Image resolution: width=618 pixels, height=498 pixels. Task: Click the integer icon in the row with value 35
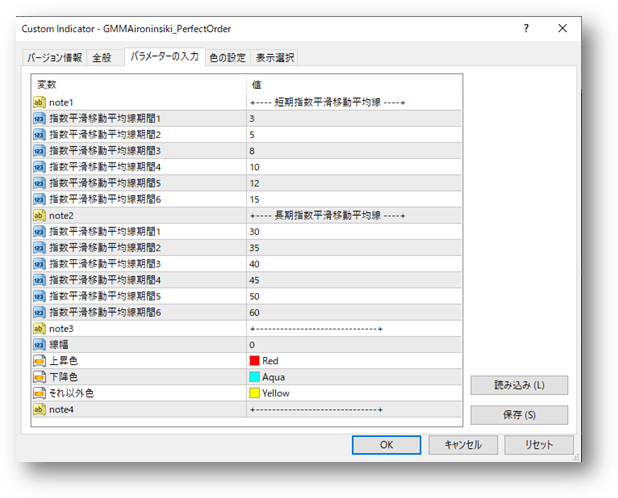tap(39, 248)
